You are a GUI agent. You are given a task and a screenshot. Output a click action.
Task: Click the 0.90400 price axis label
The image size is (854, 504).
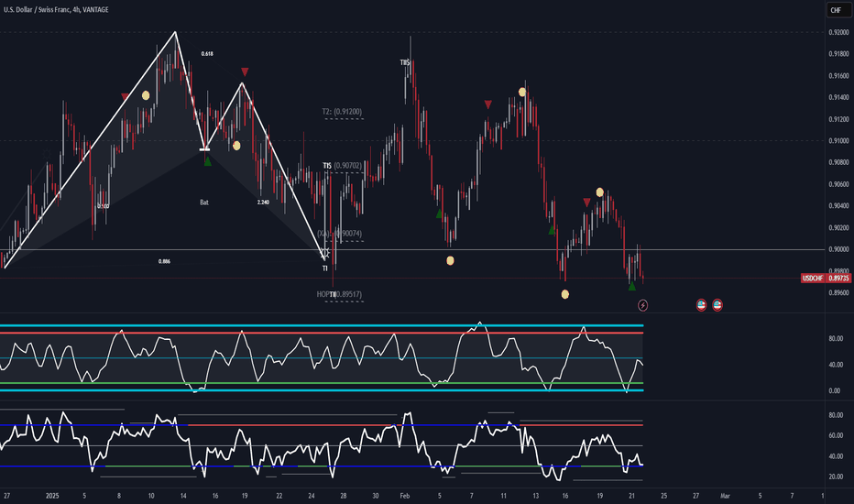tap(838, 206)
